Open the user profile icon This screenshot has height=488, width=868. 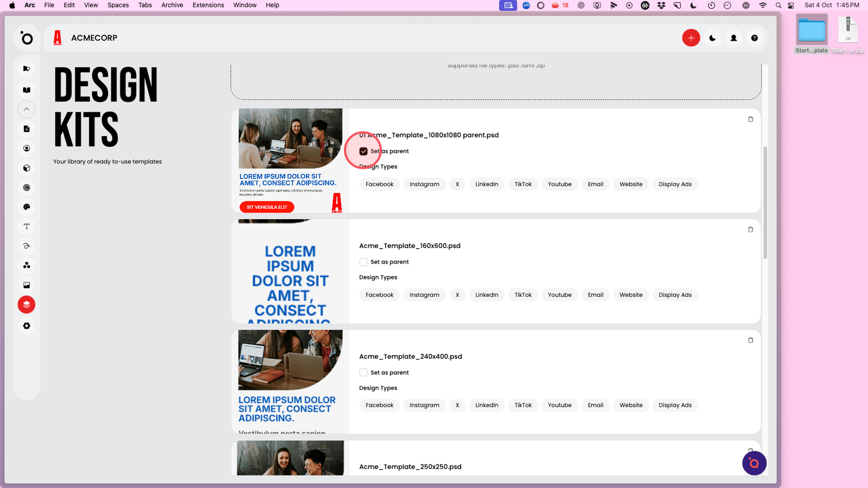click(x=733, y=38)
